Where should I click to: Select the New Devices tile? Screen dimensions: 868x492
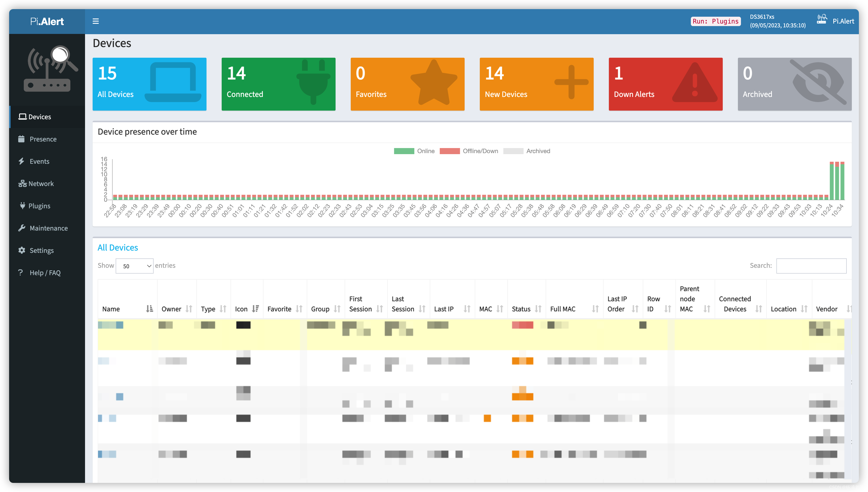(536, 84)
